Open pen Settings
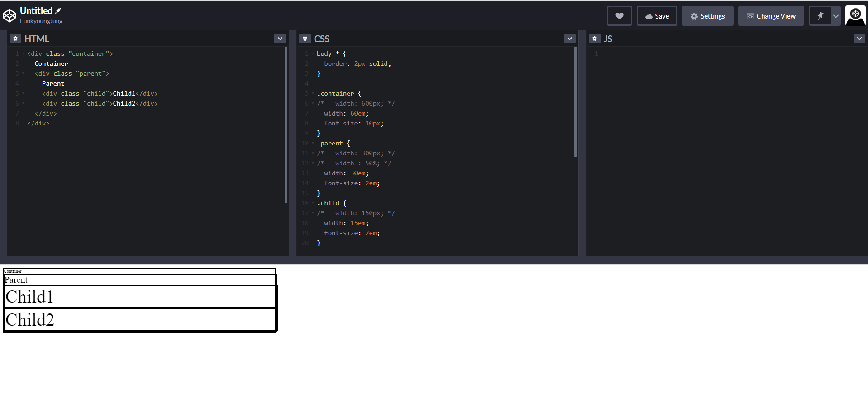868x395 pixels. (x=707, y=16)
